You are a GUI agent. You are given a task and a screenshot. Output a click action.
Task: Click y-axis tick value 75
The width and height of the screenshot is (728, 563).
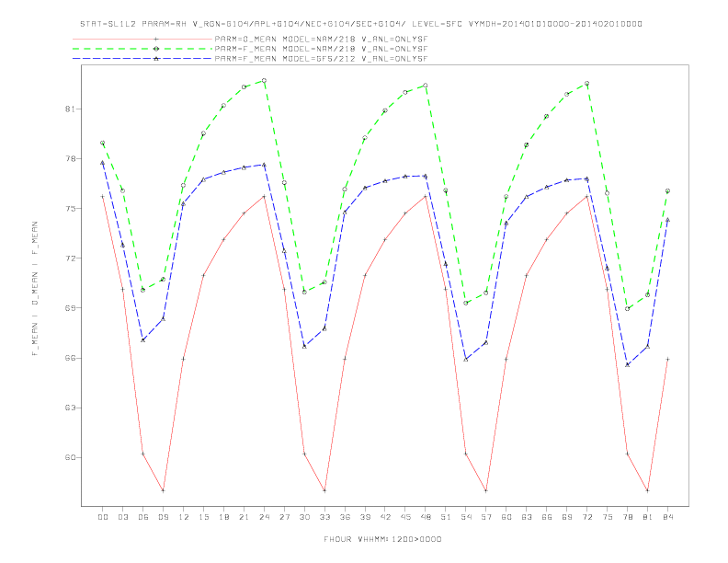point(70,209)
